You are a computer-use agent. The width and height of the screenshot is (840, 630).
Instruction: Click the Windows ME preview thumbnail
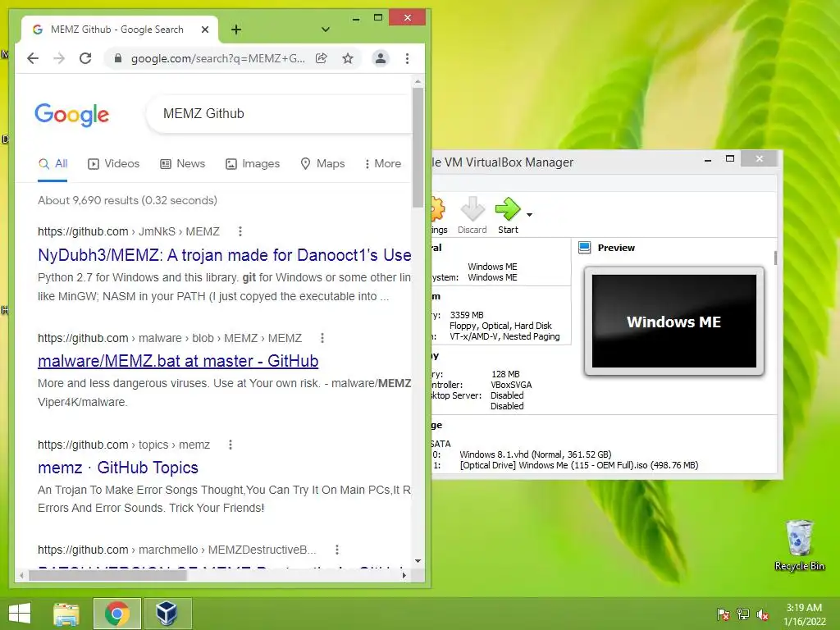pyautogui.click(x=674, y=322)
